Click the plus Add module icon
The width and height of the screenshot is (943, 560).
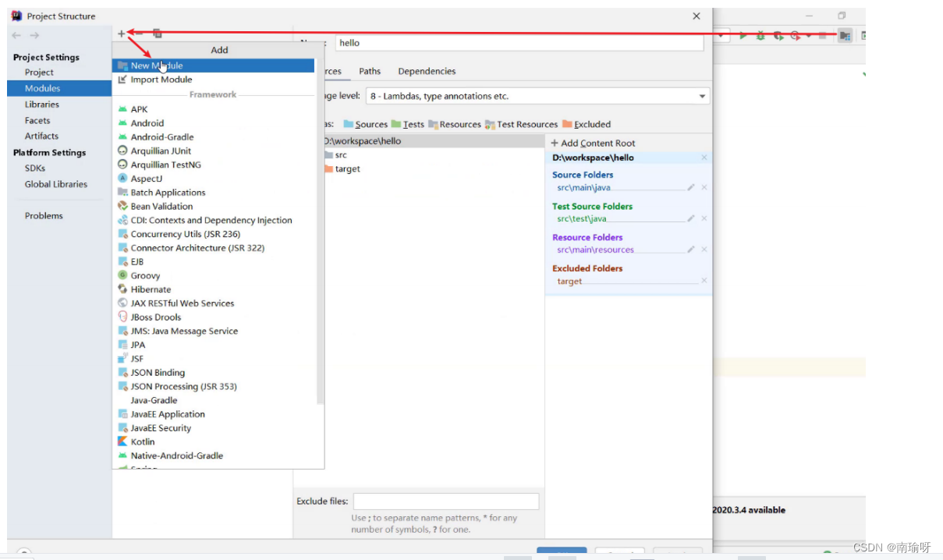point(121,34)
